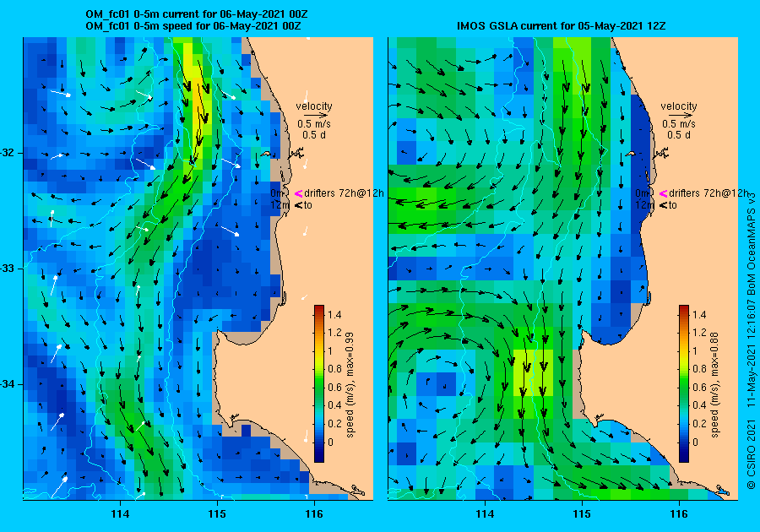
Task: Click the yellow high-speed patch on right map
Action: tap(533, 372)
